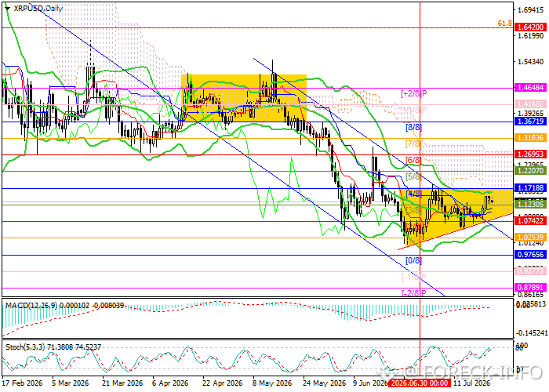Select the 1.46484 magenta price label
Image resolution: width=549 pixels, height=392 pixels.
[531, 88]
